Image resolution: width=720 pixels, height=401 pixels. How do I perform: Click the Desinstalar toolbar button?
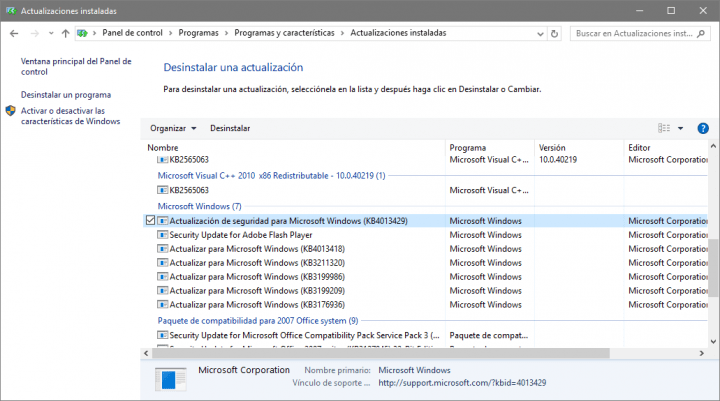[230, 128]
